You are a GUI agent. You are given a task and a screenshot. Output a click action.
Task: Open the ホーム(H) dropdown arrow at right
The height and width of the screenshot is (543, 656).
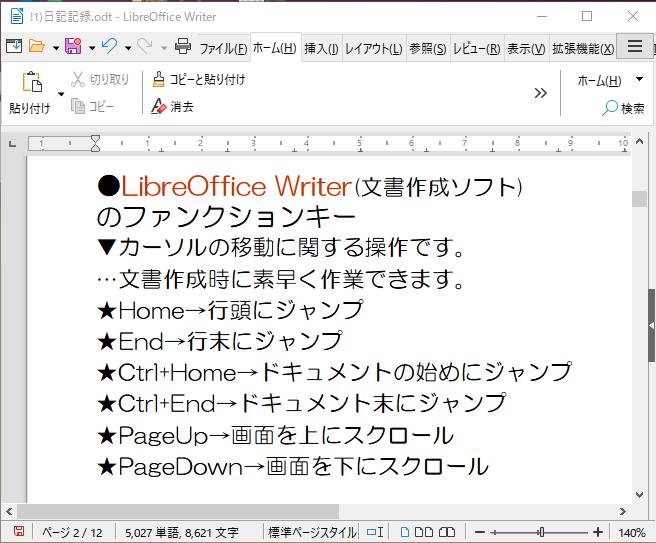coord(639,79)
